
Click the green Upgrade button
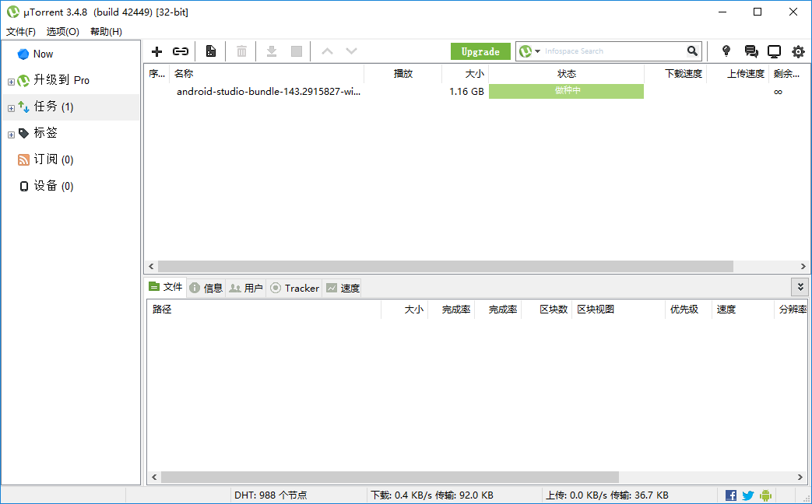[x=480, y=51]
